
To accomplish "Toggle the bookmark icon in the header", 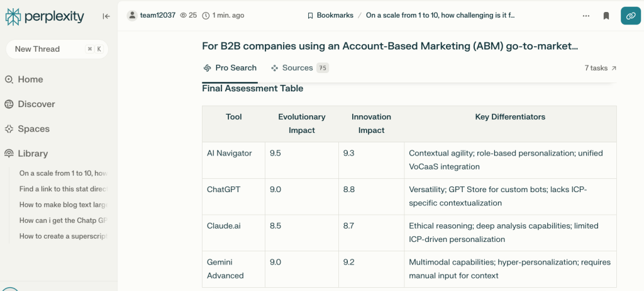I will click(606, 16).
